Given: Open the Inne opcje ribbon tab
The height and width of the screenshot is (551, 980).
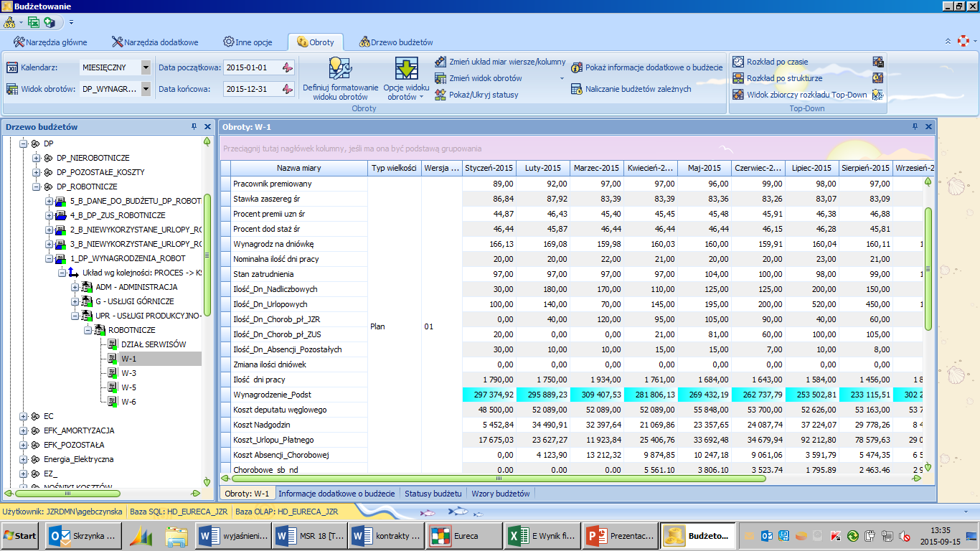Looking at the screenshot, I should 248,42.
